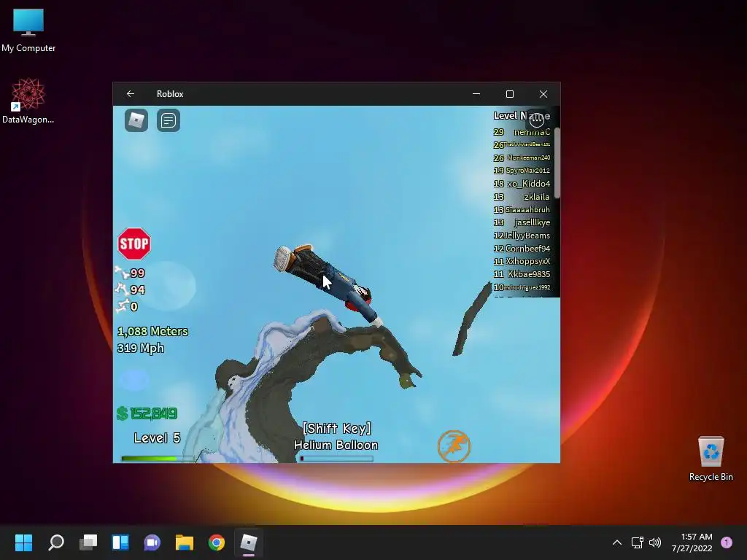The image size is (747, 560).
Task: Select JellyyBeams in the leaderboard
Action: pyautogui.click(x=527, y=236)
